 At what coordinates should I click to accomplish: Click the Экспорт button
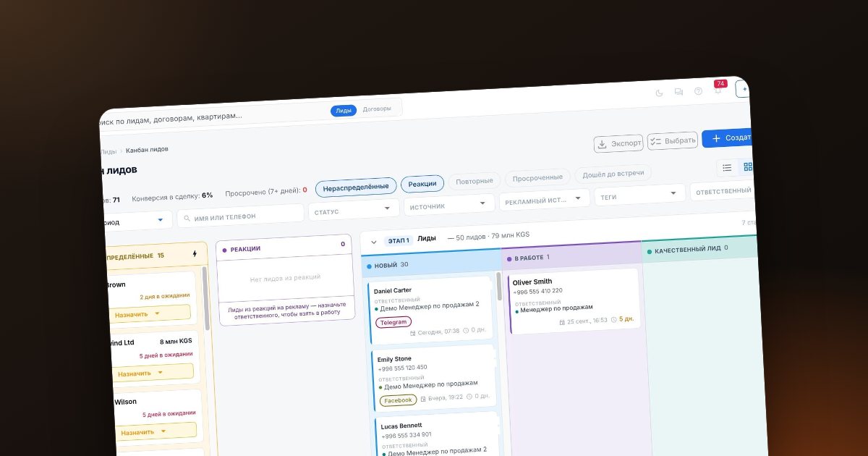pos(618,143)
